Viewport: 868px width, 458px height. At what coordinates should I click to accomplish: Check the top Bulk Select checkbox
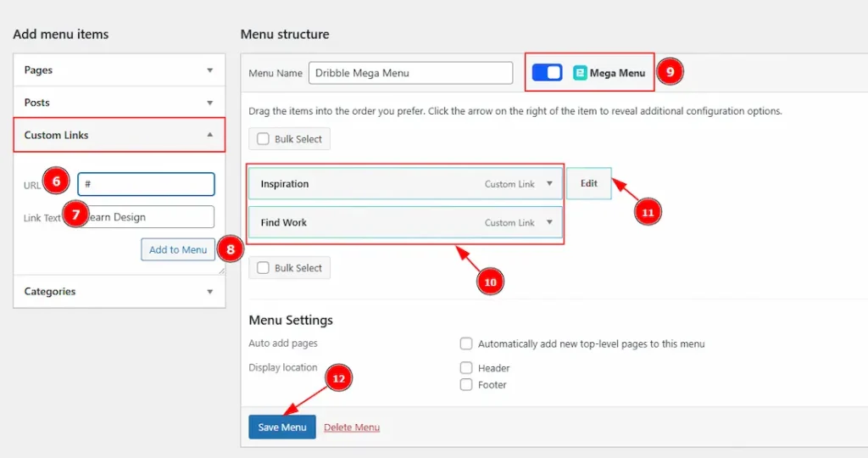[x=263, y=139]
